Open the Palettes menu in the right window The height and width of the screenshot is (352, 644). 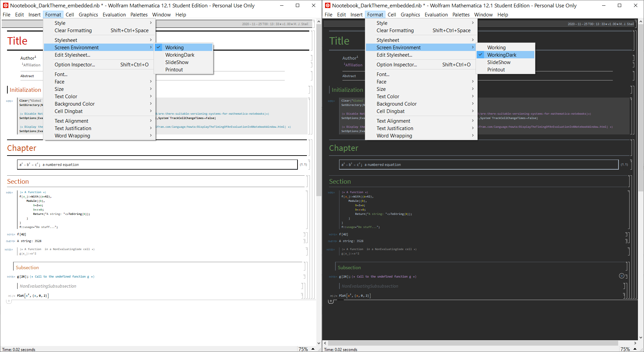pyautogui.click(x=461, y=15)
